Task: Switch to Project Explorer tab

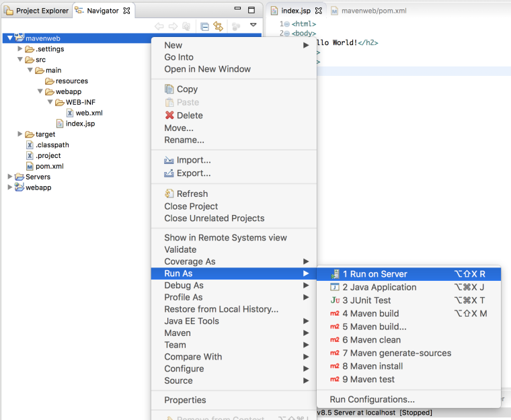Action: (36, 11)
